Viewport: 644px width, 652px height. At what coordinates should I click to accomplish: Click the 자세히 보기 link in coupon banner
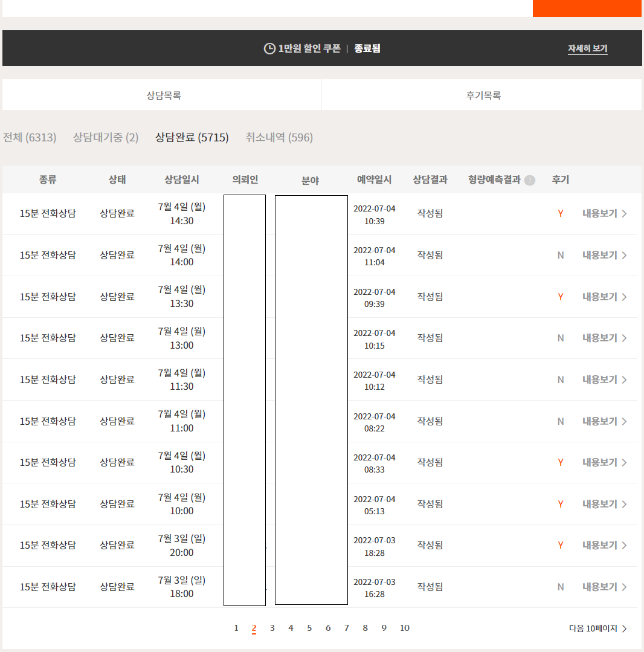click(x=587, y=48)
